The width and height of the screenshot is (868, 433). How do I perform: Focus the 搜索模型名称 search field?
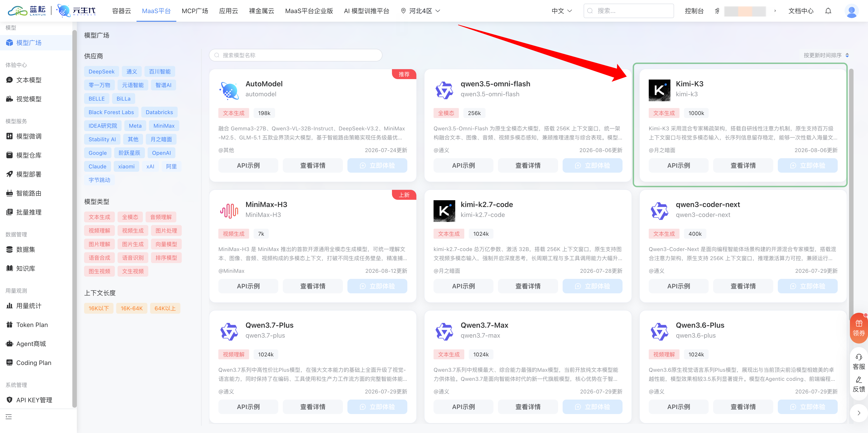[x=295, y=55]
